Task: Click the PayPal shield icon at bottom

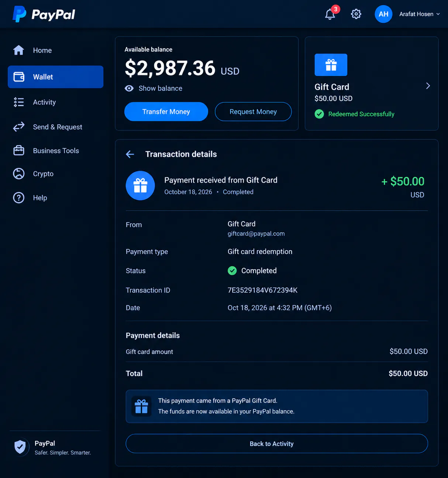Action: 20,447
